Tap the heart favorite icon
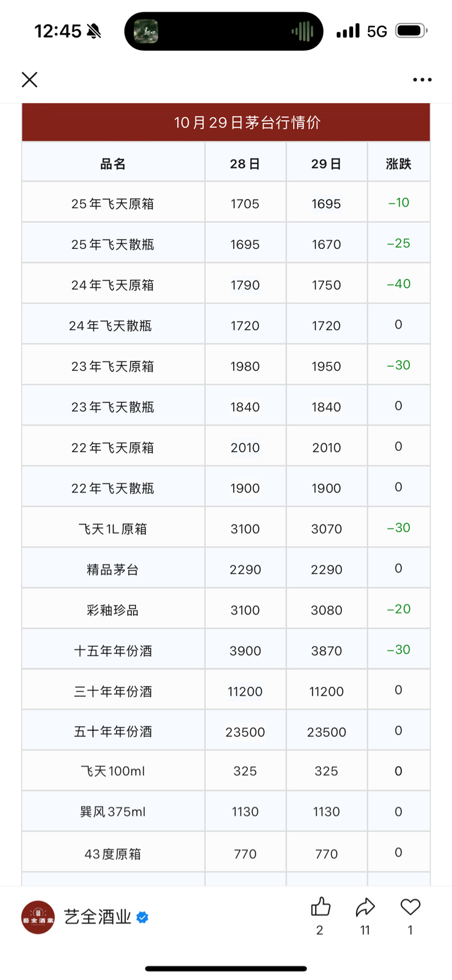This screenshot has width=452, height=980. pos(410,907)
